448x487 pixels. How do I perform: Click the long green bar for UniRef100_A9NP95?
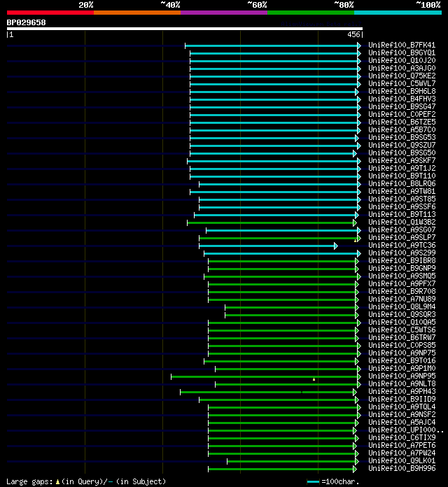pos(265,376)
